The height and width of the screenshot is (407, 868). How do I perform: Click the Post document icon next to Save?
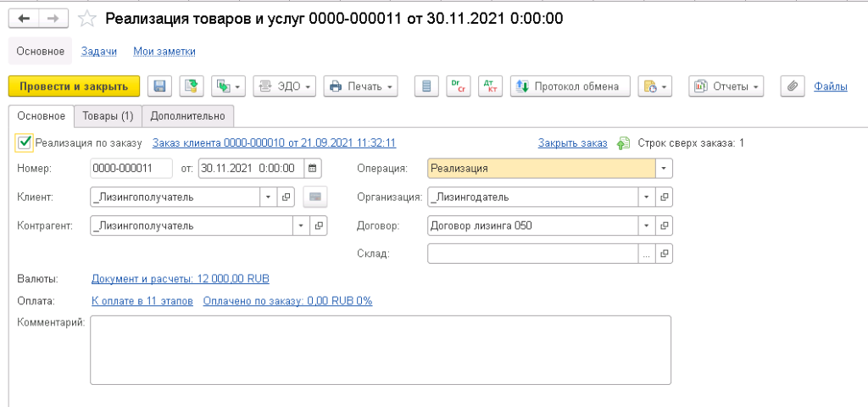191,86
